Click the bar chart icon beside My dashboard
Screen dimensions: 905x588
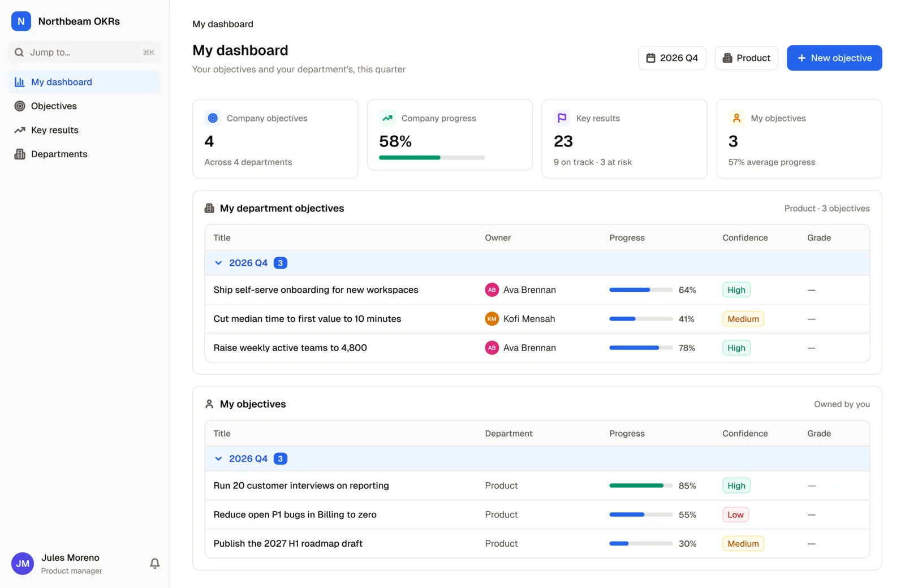pyautogui.click(x=20, y=82)
